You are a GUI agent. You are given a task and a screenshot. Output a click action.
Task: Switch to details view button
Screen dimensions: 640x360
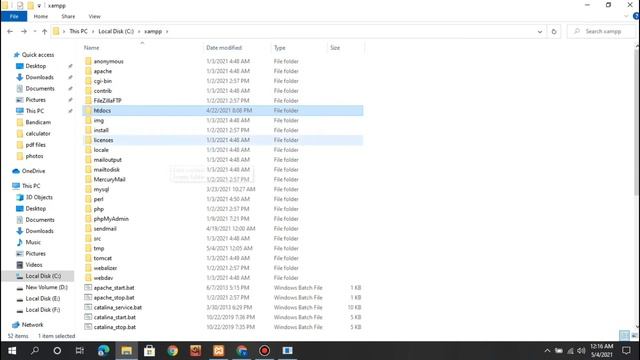[x=624, y=336]
